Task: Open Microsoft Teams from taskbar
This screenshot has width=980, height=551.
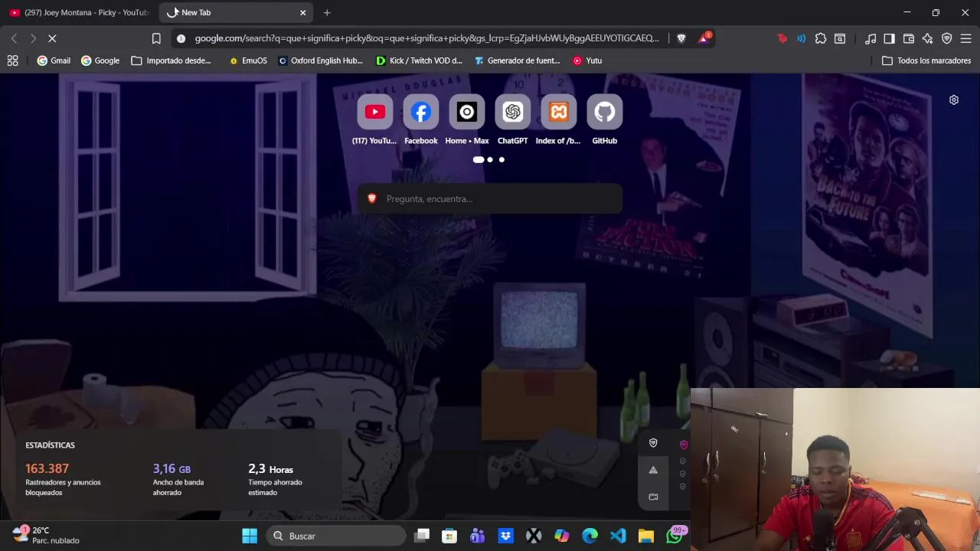Action: pos(478,536)
